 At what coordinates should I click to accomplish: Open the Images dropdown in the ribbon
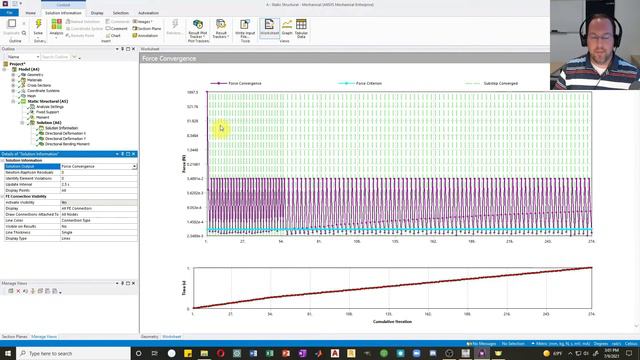[142, 21]
